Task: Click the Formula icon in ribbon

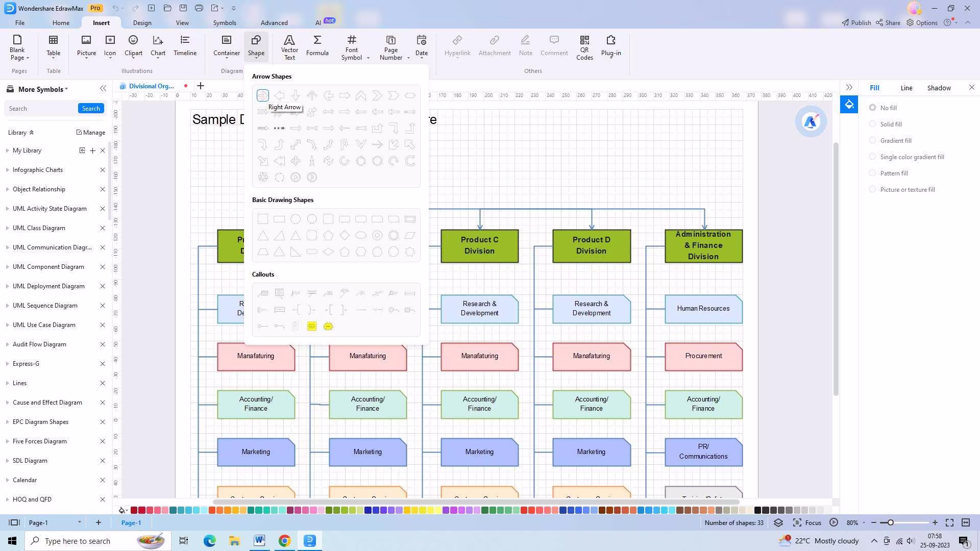Action: pyautogui.click(x=317, y=45)
